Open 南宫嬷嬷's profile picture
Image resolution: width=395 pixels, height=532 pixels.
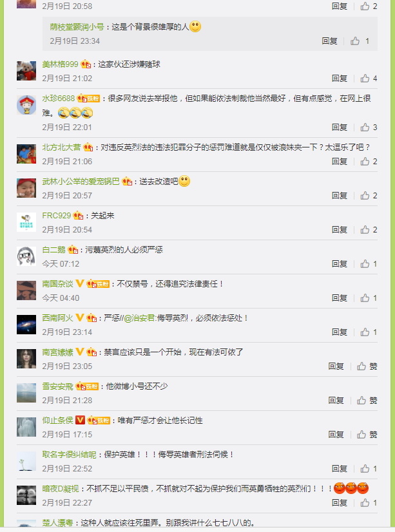26,359
